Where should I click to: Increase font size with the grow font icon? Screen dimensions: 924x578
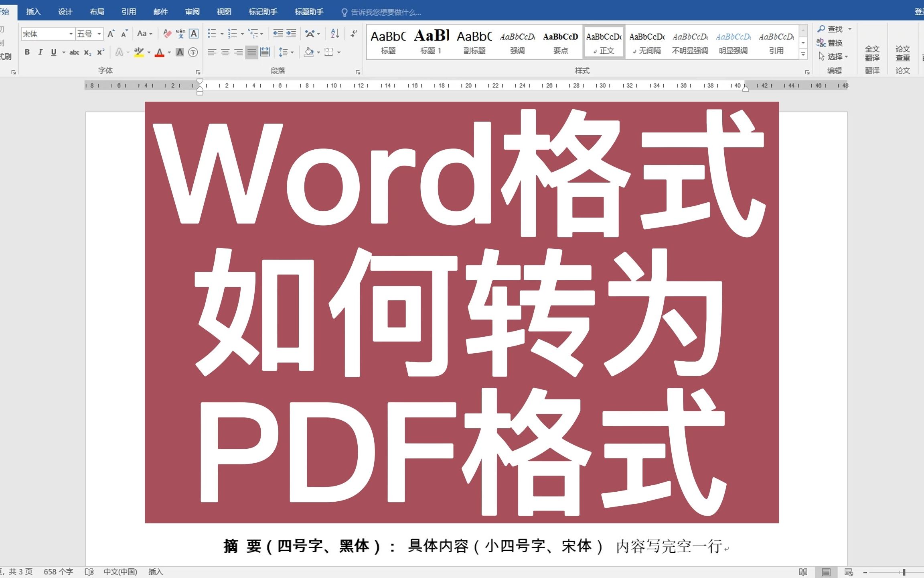pyautogui.click(x=111, y=34)
